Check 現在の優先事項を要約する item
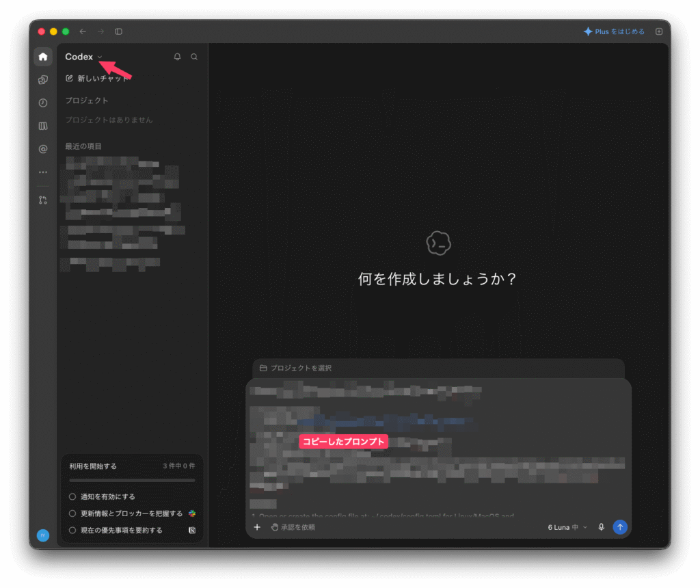 72,531
